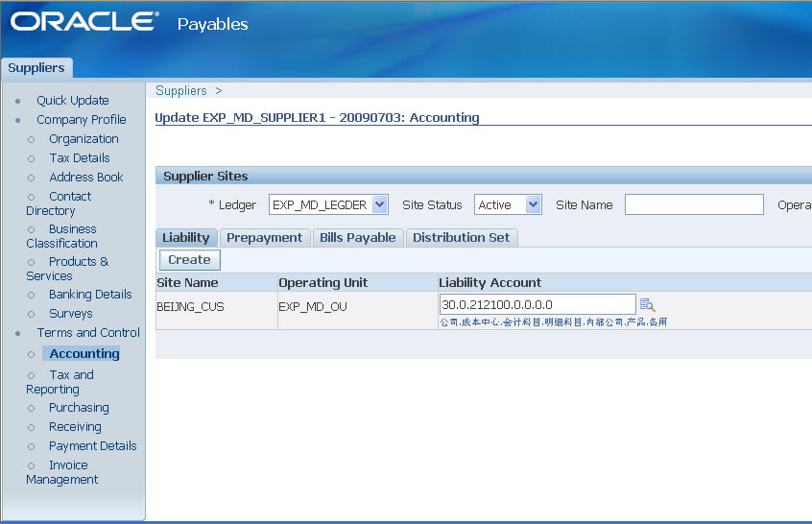Open Products & Services link
The width and height of the screenshot is (812, 524).
click(67, 269)
